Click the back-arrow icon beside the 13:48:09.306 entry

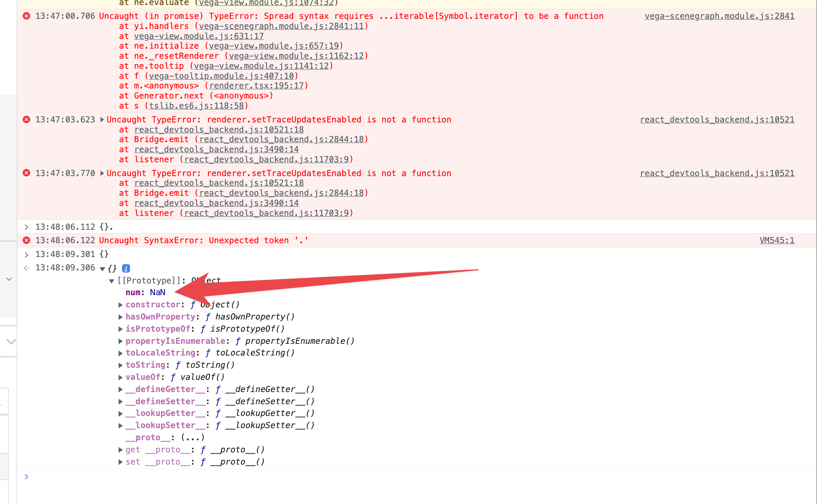(x=26, y=268)
